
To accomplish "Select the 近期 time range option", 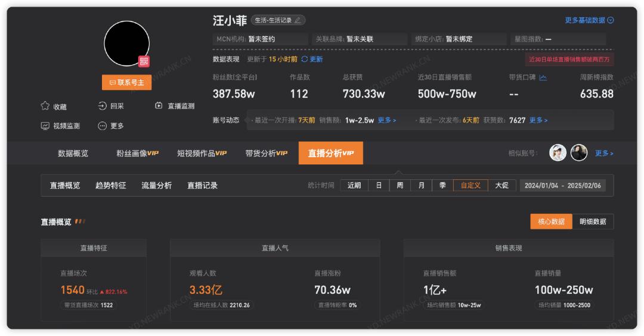I will (x=354, y=185).
